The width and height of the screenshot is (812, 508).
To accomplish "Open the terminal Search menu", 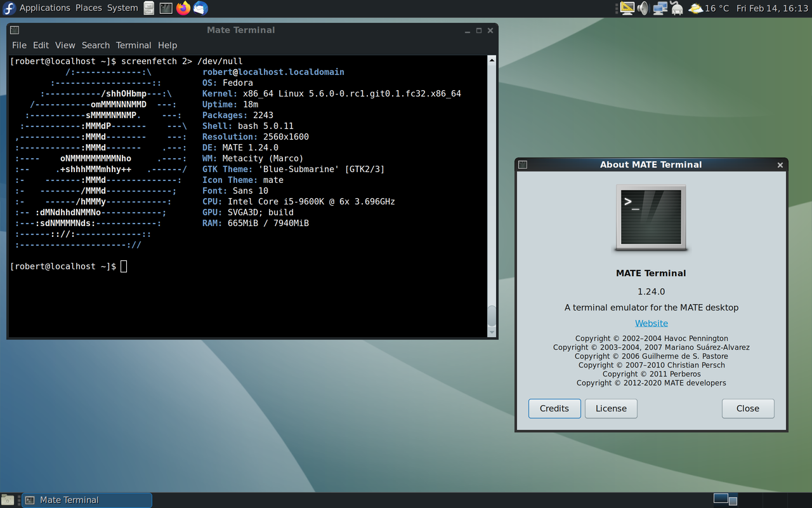I will click(96, 45).
